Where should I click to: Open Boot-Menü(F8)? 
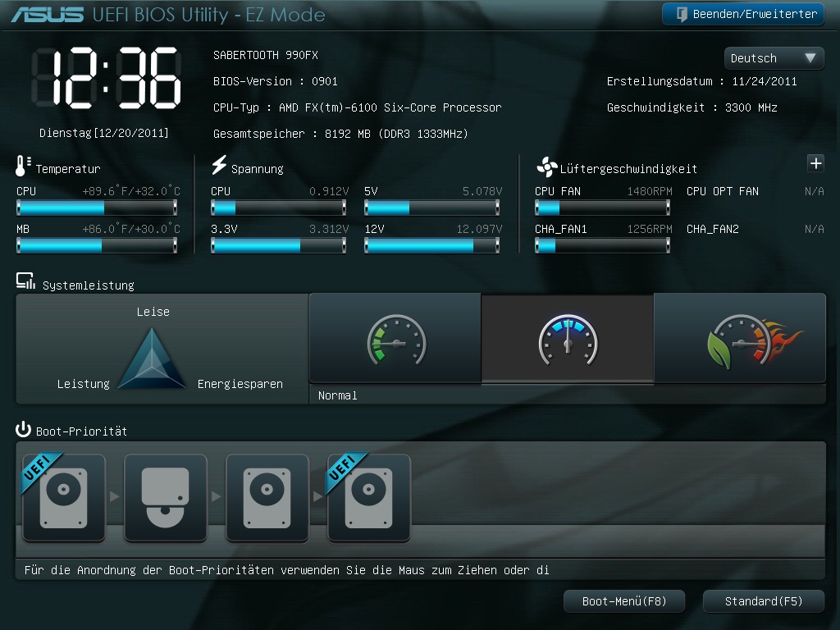(624, 601)
